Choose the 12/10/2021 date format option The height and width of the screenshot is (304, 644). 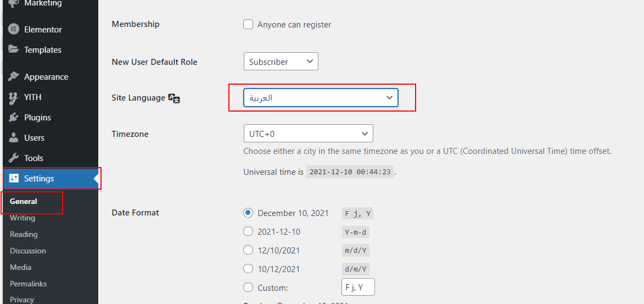point(248,250)
